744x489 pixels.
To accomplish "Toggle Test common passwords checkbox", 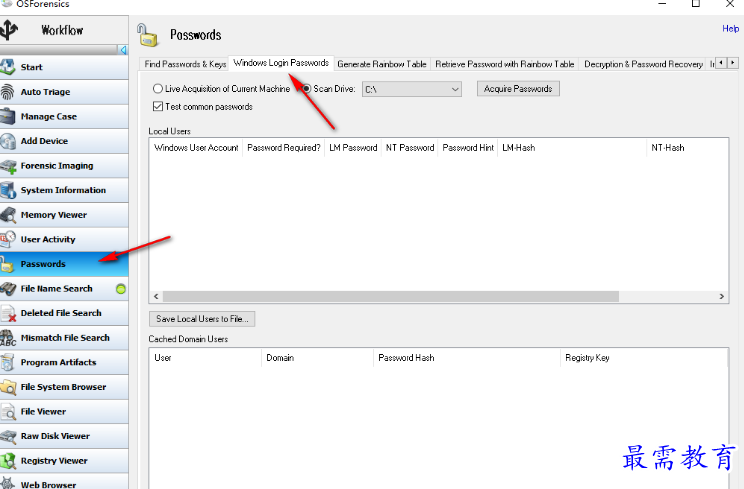I will pos(158,106).
